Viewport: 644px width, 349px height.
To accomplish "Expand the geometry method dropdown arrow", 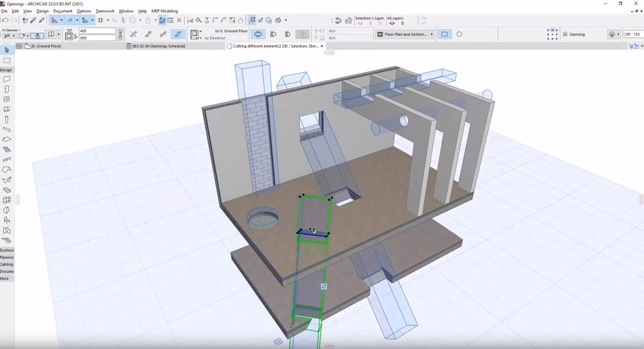I will 59,34.
